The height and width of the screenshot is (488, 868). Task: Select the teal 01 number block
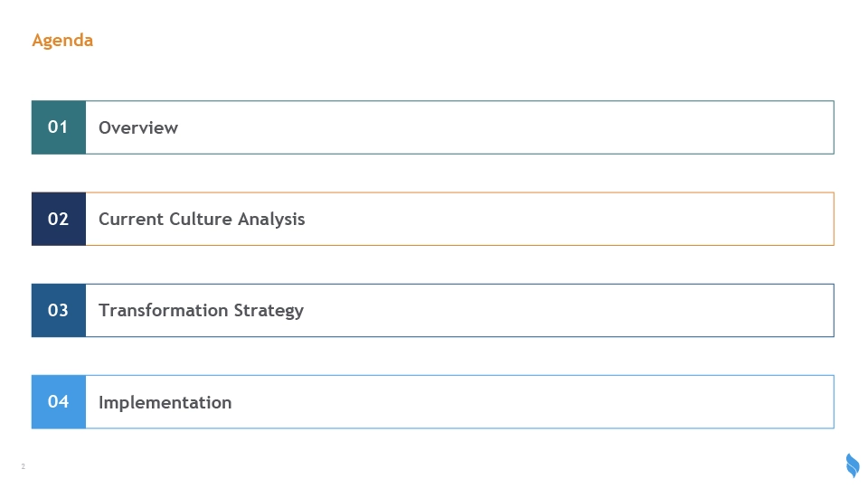(x=59, y=127)
